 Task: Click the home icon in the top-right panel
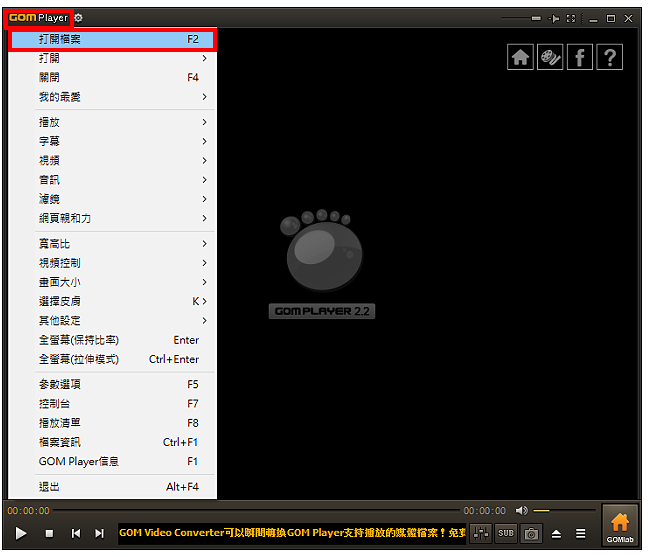click(x=520, y=57)
